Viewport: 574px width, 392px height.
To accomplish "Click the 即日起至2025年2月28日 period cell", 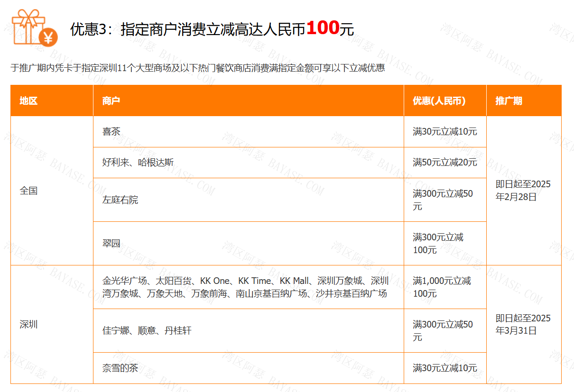I will pos(524,191).
